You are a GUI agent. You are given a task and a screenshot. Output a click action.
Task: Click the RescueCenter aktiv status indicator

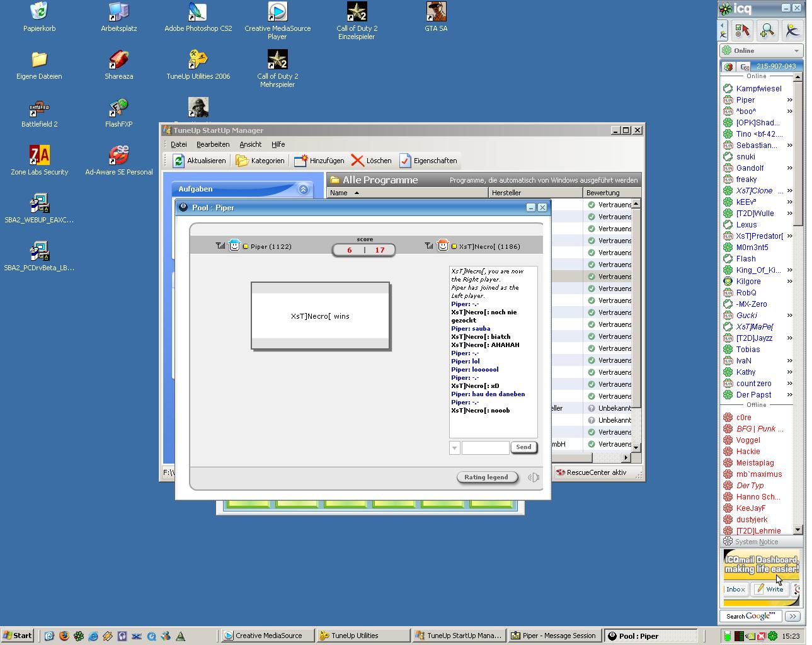tap(591, 472)
